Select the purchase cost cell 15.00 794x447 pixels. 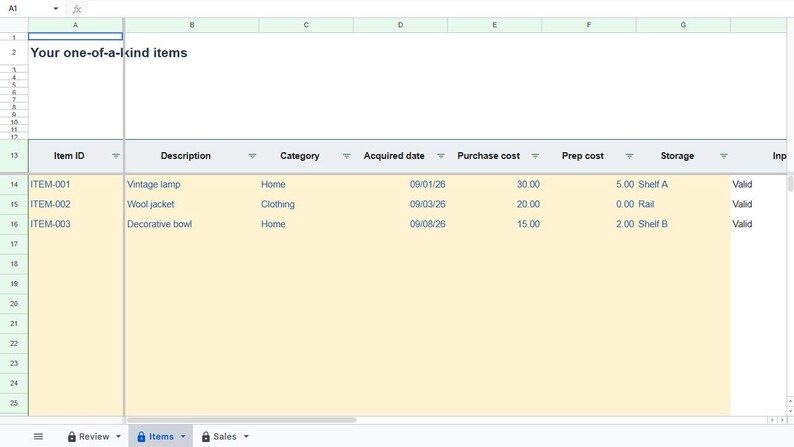(x=494, y=224)
